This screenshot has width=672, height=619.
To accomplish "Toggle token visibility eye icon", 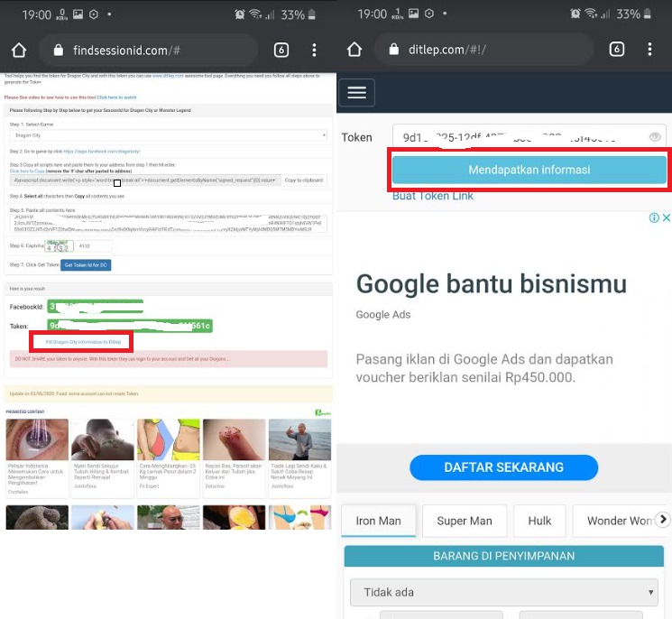I will pyautogui.click(x=655, y=137).
